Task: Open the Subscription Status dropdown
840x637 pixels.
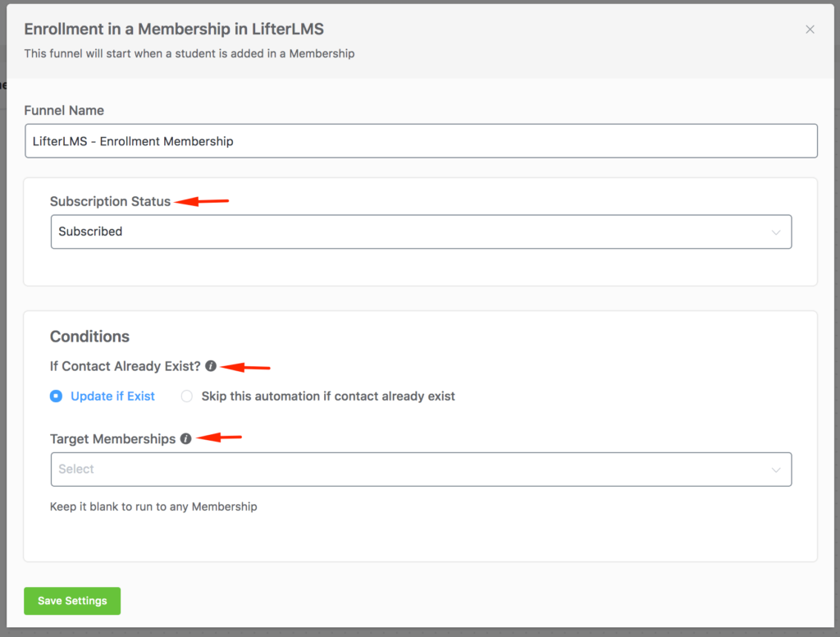Action: (x=421, y=231)
